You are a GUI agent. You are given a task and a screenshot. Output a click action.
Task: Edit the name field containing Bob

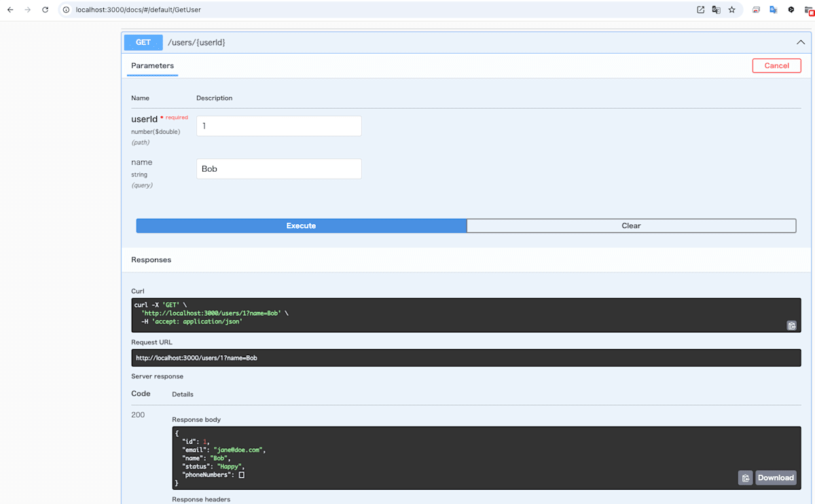pos(279,169)
